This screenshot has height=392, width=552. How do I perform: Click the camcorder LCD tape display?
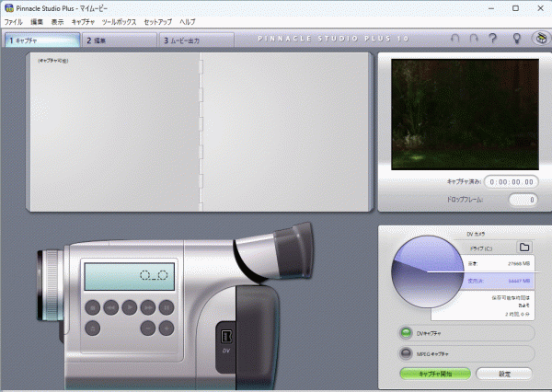(130, 276)
